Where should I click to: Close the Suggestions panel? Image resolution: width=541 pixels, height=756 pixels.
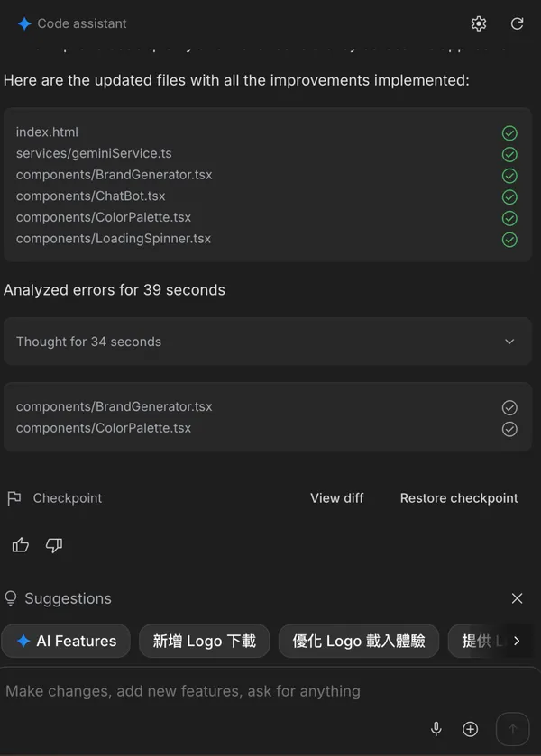[x=517, y=598]
